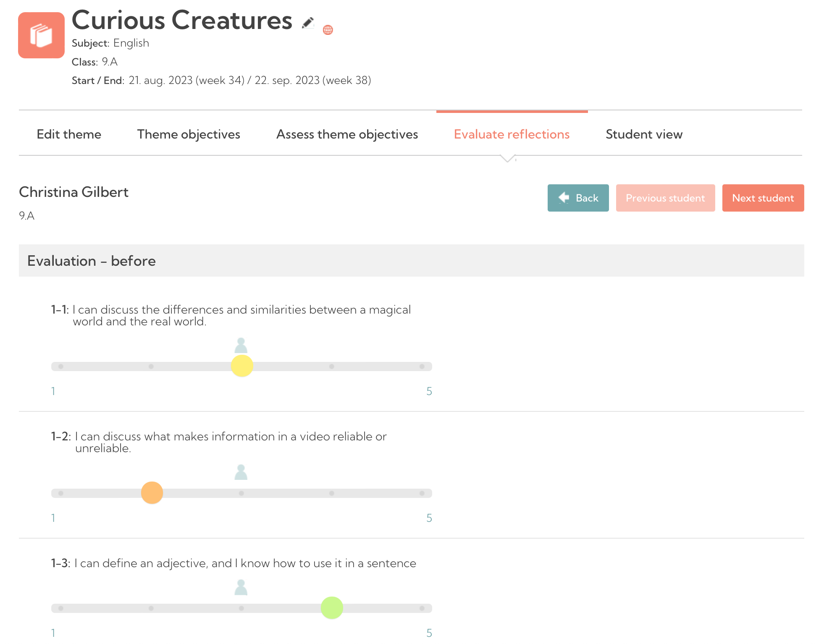This screenshot has height=644, width=824.
Task: Click the person icon above 1-3 slider
Action: [241, 587]
